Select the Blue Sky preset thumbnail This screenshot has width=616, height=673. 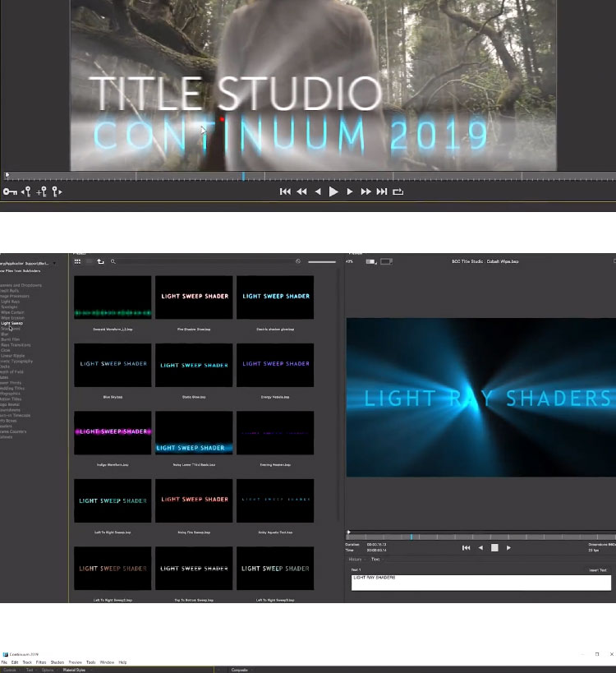(x=113, y=365)
